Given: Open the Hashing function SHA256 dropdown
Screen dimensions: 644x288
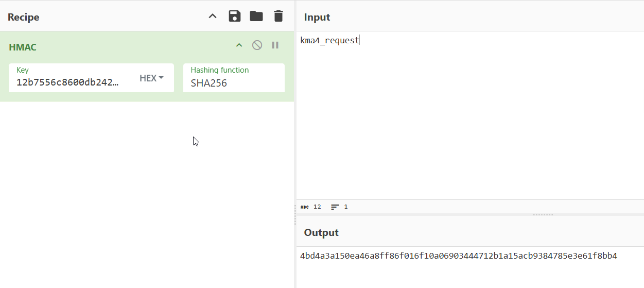Looking at the screenshot, I should click(x=234, y=78).
